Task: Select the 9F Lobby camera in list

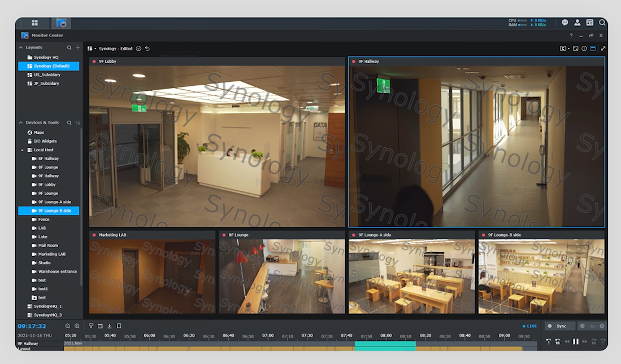Action: (x=49, y=185)
